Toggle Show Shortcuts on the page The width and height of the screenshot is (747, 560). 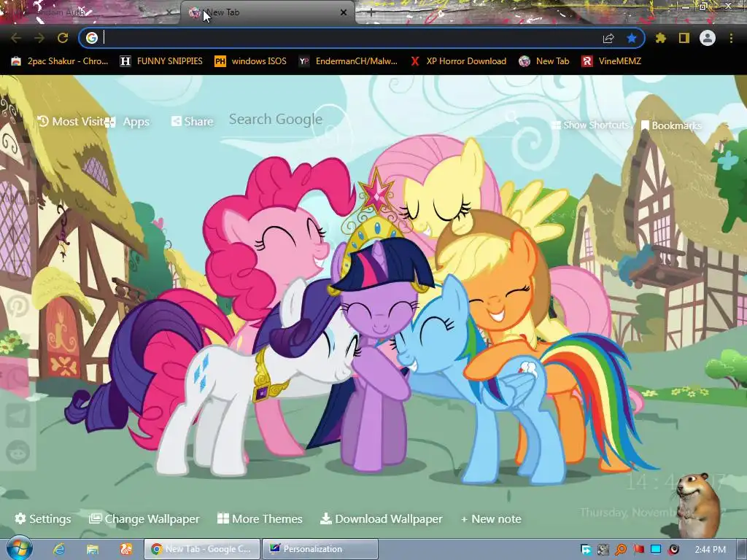[x=591, y=125]
